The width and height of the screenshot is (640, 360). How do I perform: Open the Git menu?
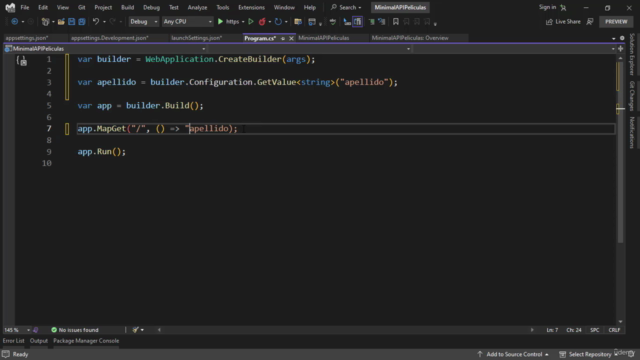(x=82, y=7)
